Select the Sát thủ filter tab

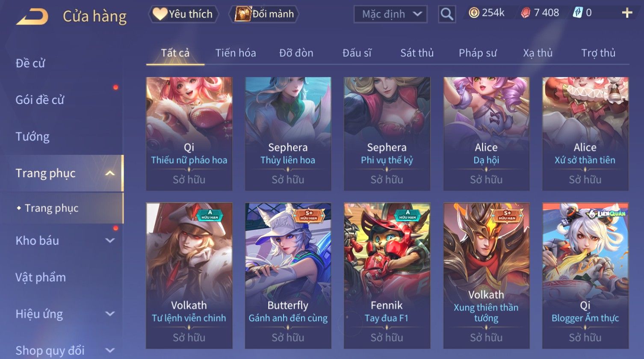(417, 53)
